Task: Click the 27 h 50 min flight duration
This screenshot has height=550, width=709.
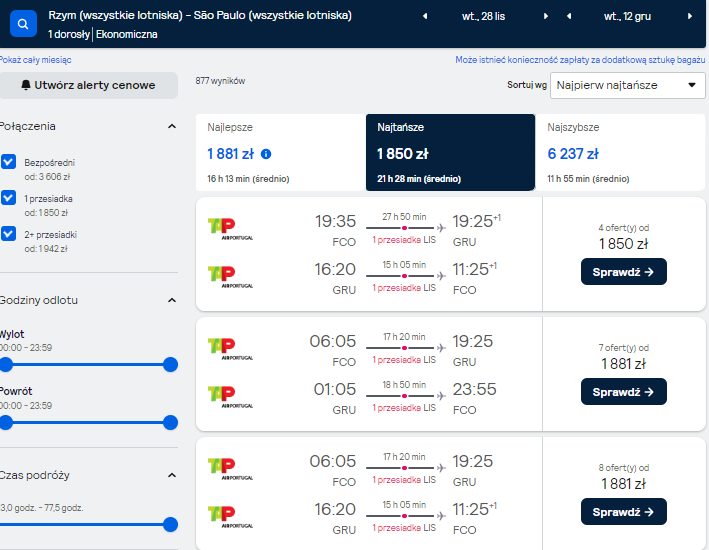Action: pos(404,217)
